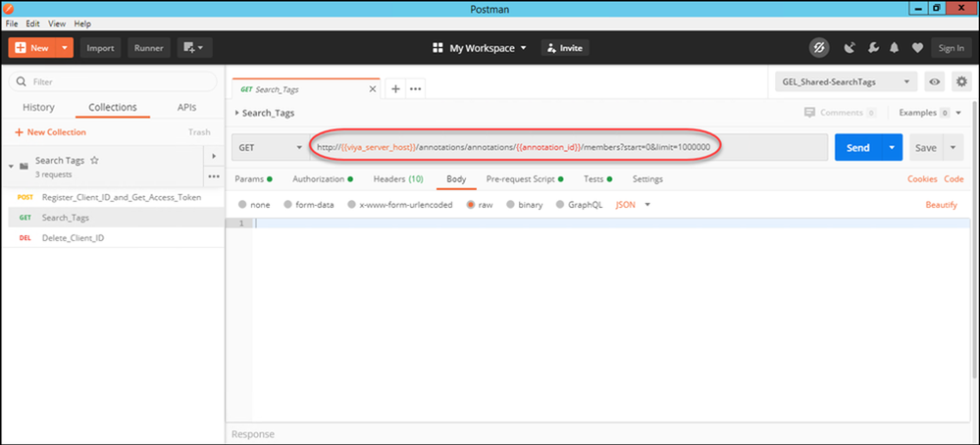The height and width of the screenshot is (445, 980).
Task: Switch to the Collections tab
Action: (x=113, y=108)
